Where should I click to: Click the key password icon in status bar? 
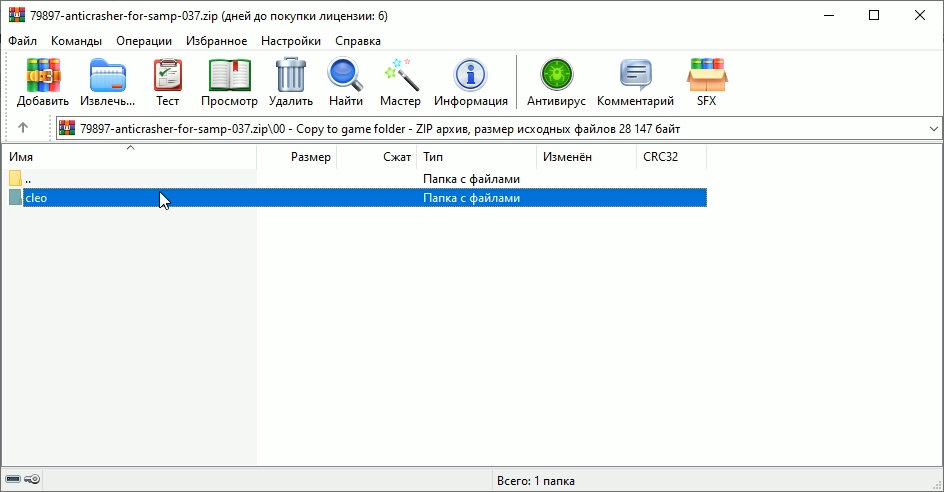tap(33, 479)
